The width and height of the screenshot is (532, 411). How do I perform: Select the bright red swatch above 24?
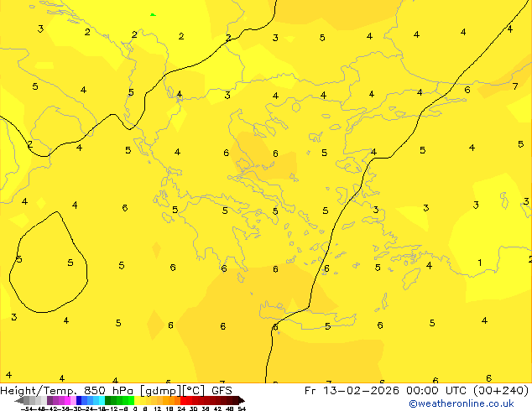pyautogui.click(x=183, y=400)
